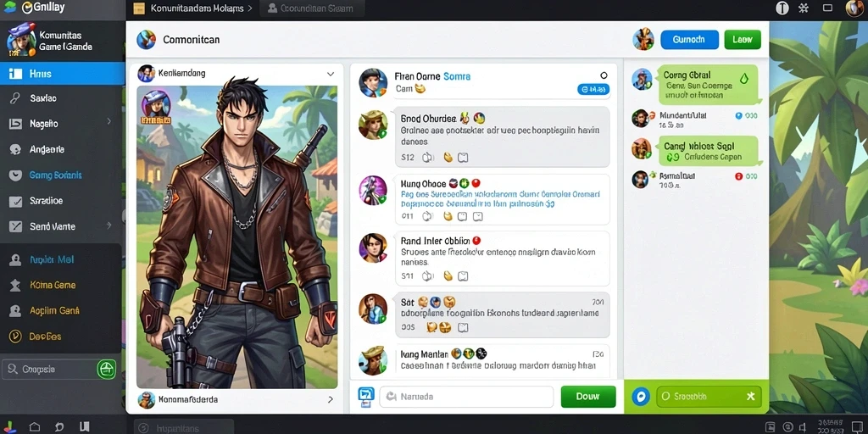Click the blue attachment icon beside Naruada field
Viewport: 868px width, 434px height.
coord(366,395)
